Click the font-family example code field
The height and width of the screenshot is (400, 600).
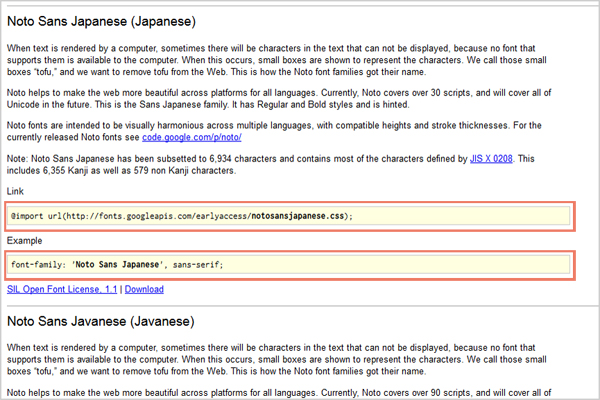coord(290,265)
